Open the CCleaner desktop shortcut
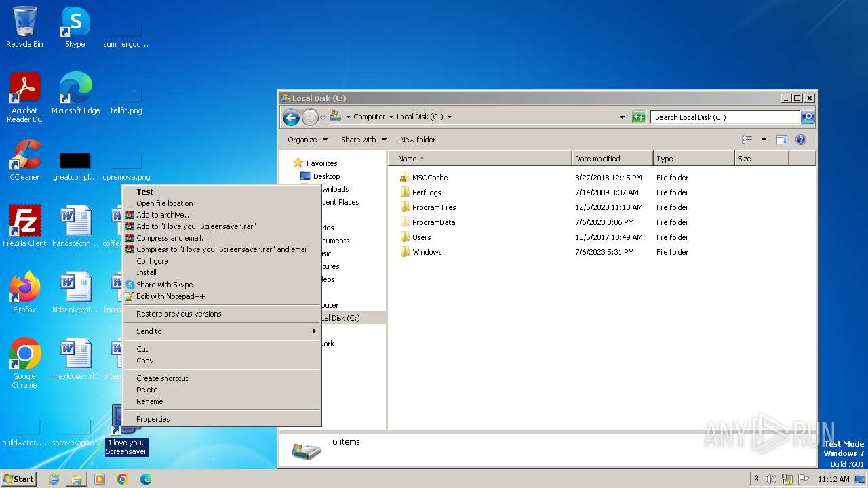 tap(24, 160)
